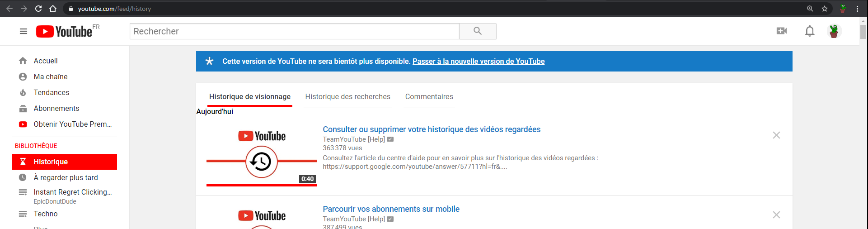Open the Techno playlist

(x=65, y=214)
